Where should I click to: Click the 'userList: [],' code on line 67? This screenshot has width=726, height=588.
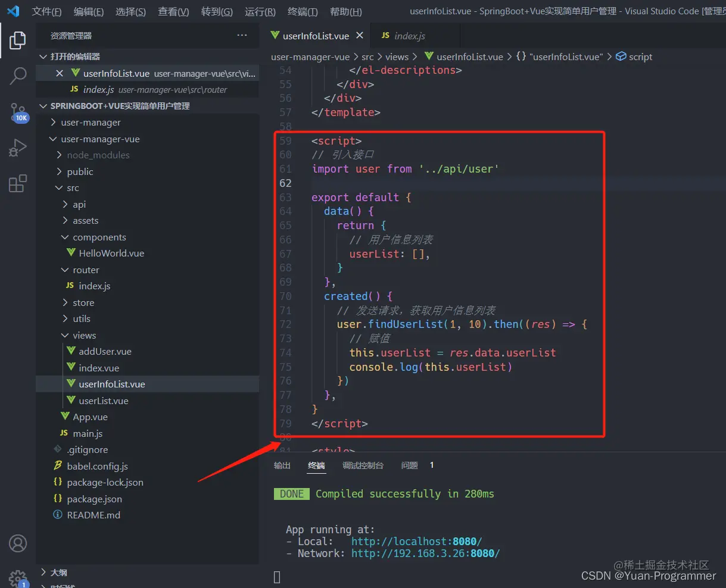(390, 254)
